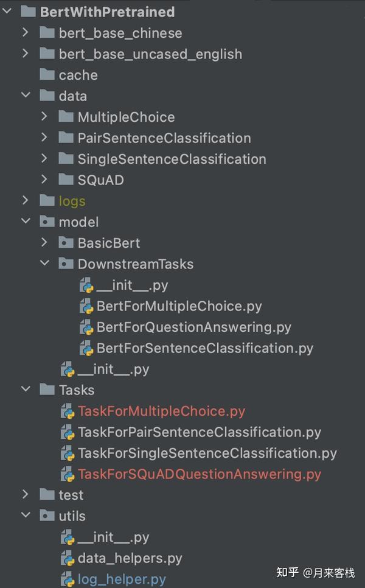Click the cache folder icon
The height and width of the screenshot is (588, 365).
47,75
